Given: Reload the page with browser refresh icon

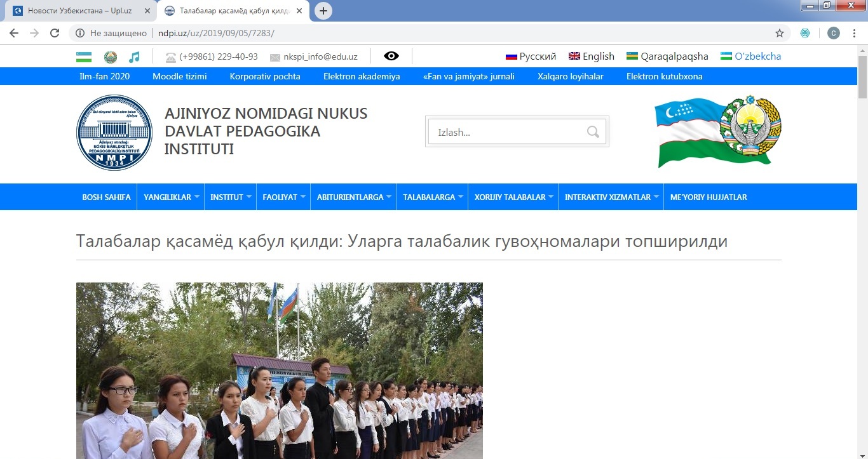Looking at the screenshot, I should 55,33.
